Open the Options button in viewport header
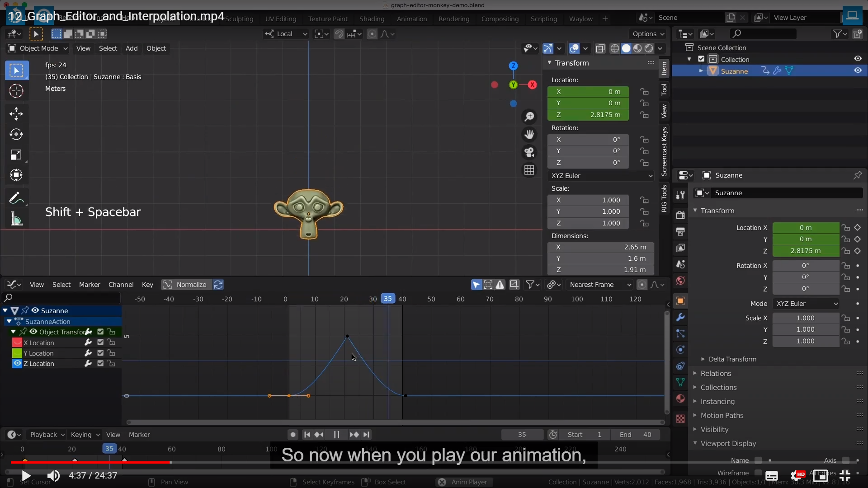This screenshot has width=868, height=488. (x=648, y=34)
